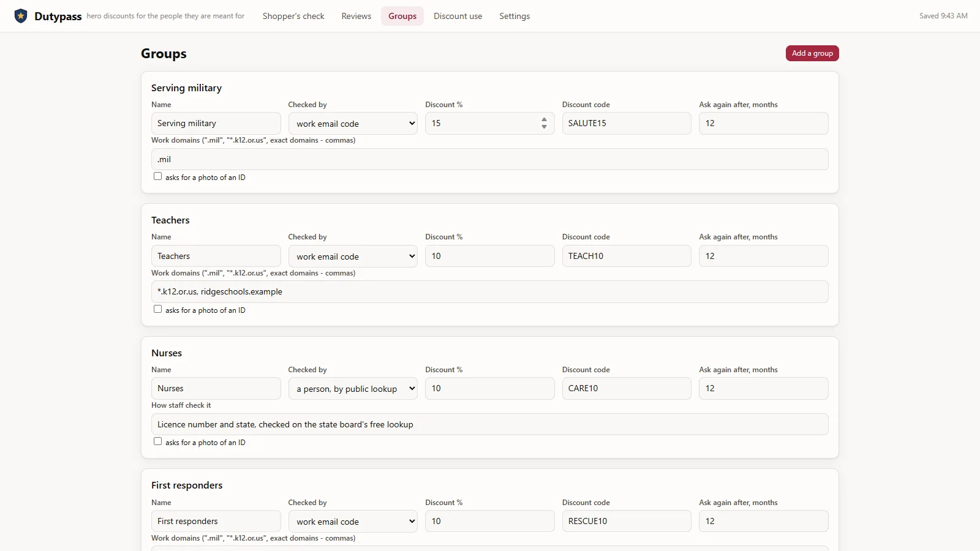
Task: Open Nurses Checked by public lookup dropdown
Action: 353,389
